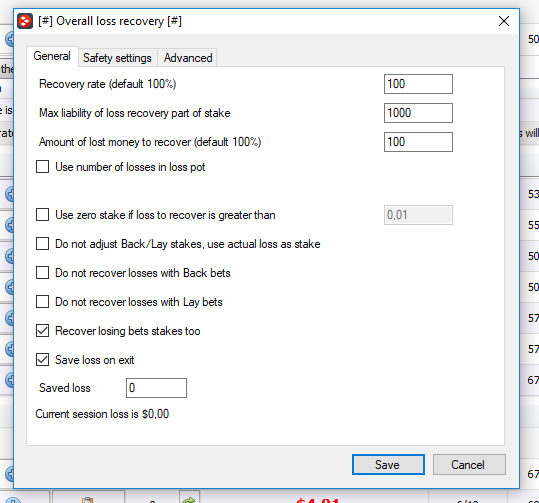Disable Save loss on exit checkbox
Viewport: 539px width, 503px height.
[43, 360]
